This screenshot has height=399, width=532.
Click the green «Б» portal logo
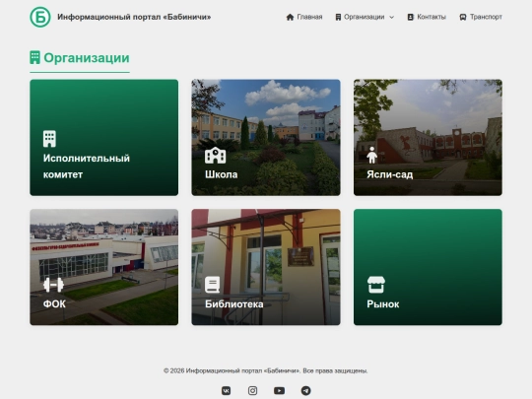click(x=40, y=17)
